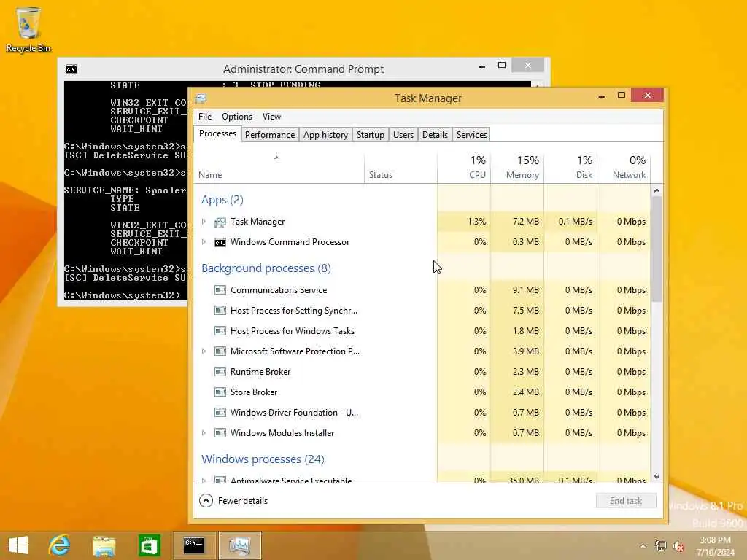Open Windows Store from taskbar
The image size is (747, 560).
click(149, 545)
